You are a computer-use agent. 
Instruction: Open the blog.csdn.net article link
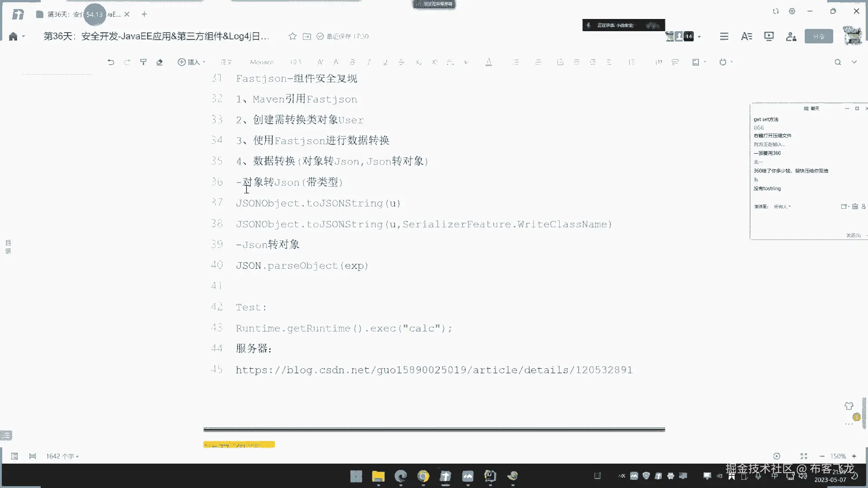pyautogui.click(x=434, y=370)
